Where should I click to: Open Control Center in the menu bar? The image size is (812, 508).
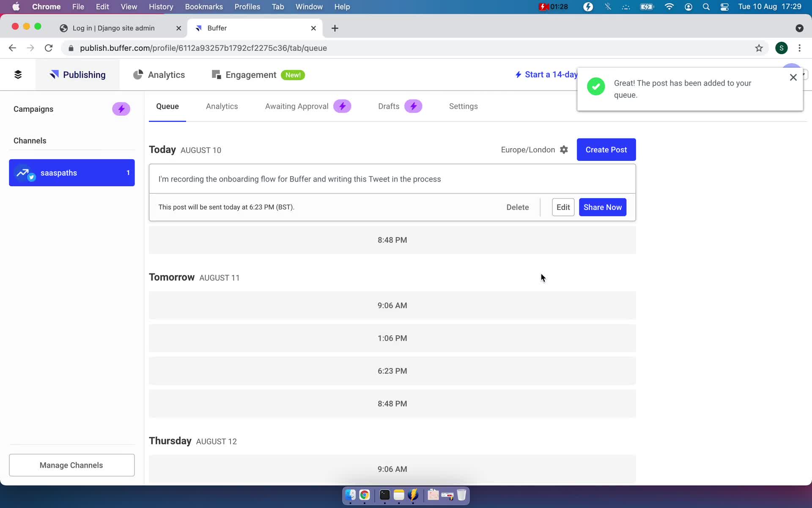coord(724,7)
